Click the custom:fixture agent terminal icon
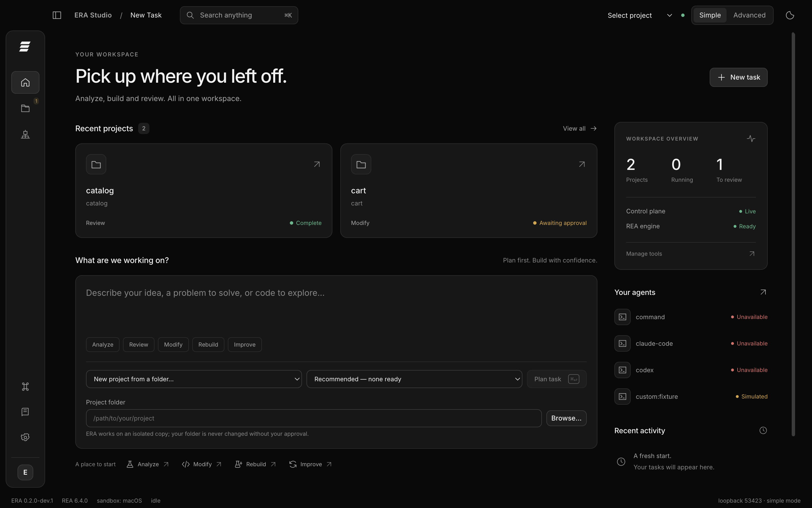812x508 pixels. [x=623, y=397]
